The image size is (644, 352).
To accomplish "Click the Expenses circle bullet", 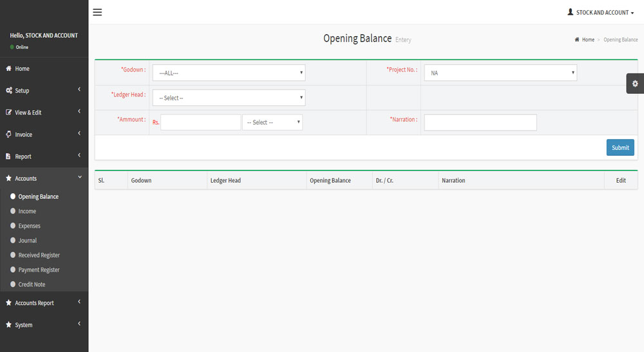I will pyautogui.click(x=13, y=226).
